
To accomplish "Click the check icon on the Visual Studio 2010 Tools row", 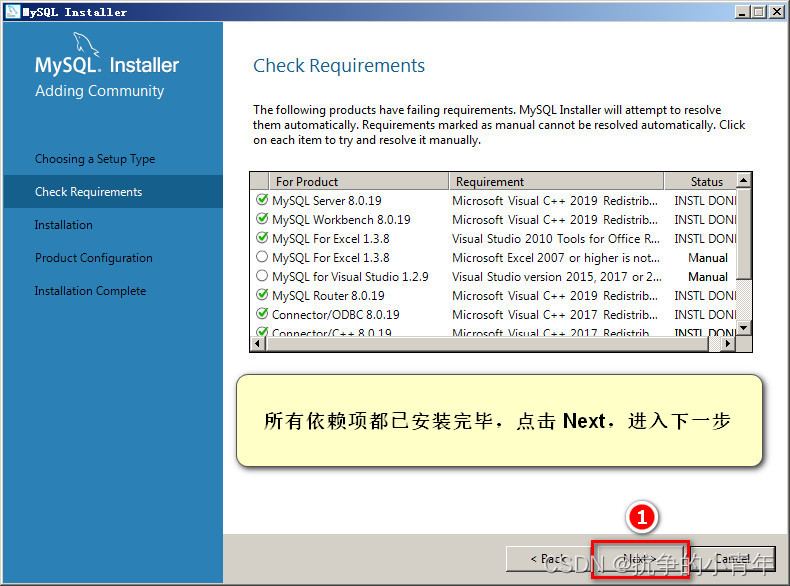I will [x=262, y=237].
